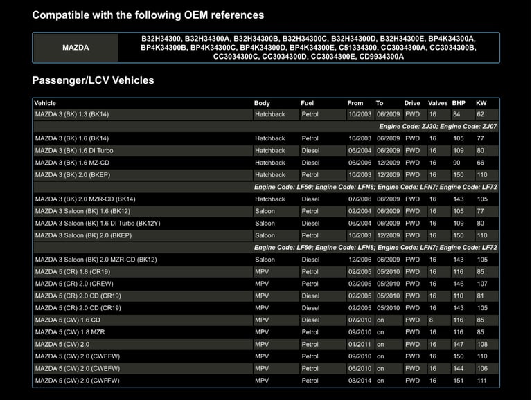Select row 'MAZDA 3 Saloon (BK) 2.0 MZR-CD (BK12)'

[266, 260]
